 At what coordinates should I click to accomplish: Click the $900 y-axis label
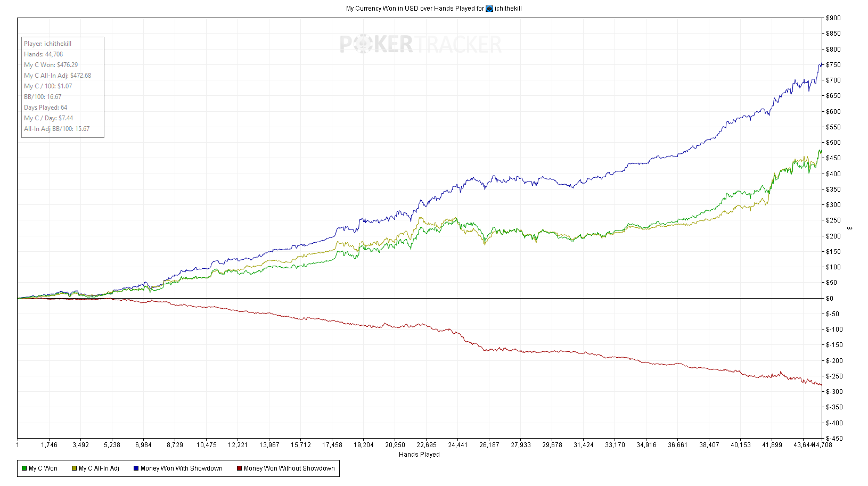pyautogui.click(x=833, y=18)
